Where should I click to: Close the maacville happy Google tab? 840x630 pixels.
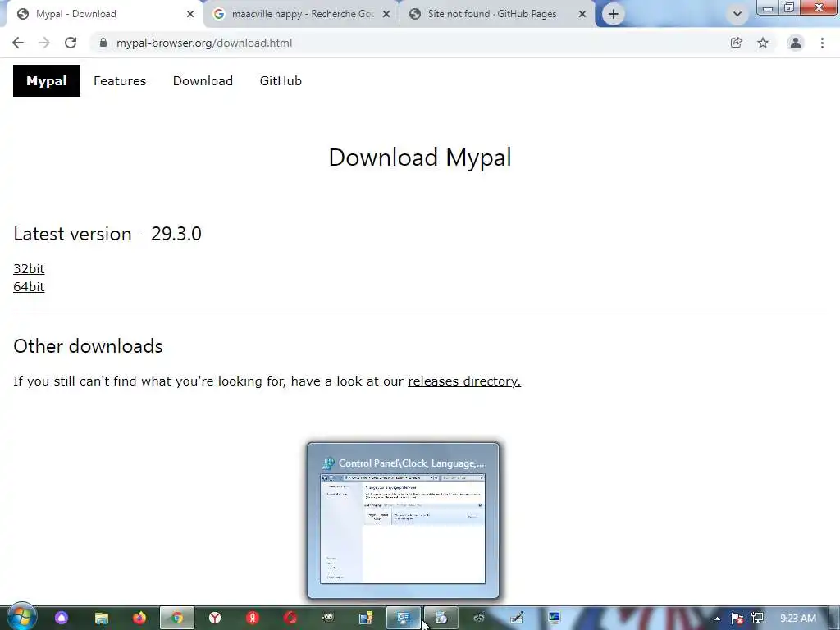pyautogui.click(x=386, y=14)
